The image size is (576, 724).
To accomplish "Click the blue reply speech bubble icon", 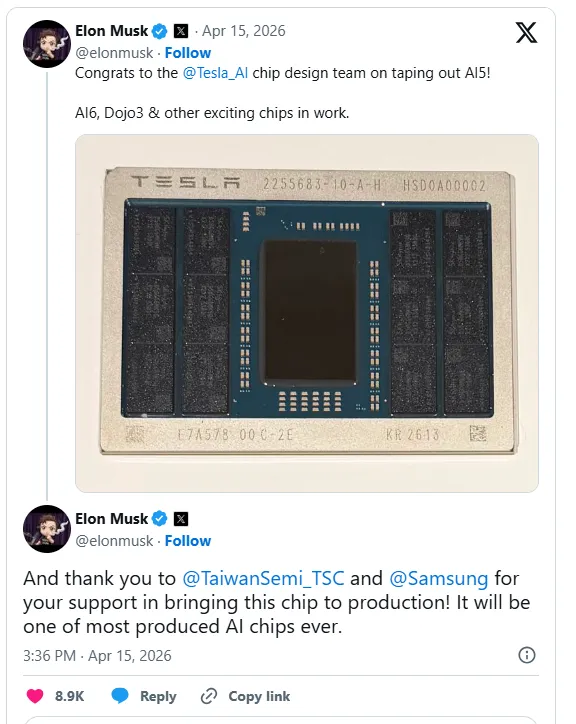I will coord(120,696).
